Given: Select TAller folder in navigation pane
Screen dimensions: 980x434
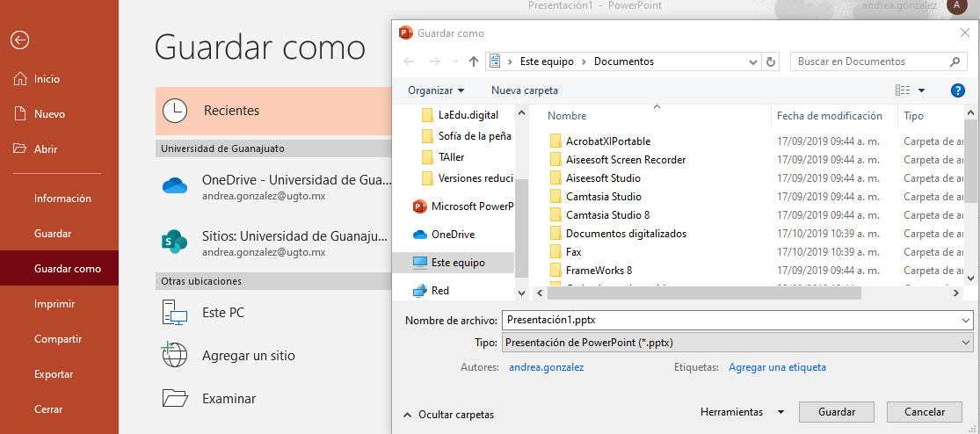Looking at the screenshot, I should coord(443,156).
